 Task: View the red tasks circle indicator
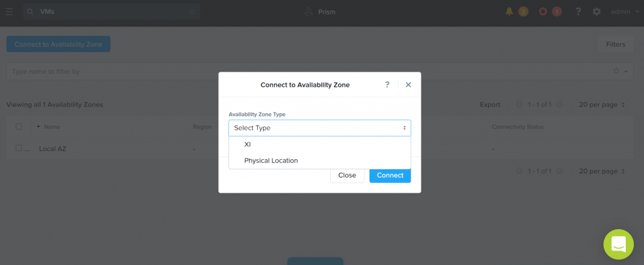[543, 11]
